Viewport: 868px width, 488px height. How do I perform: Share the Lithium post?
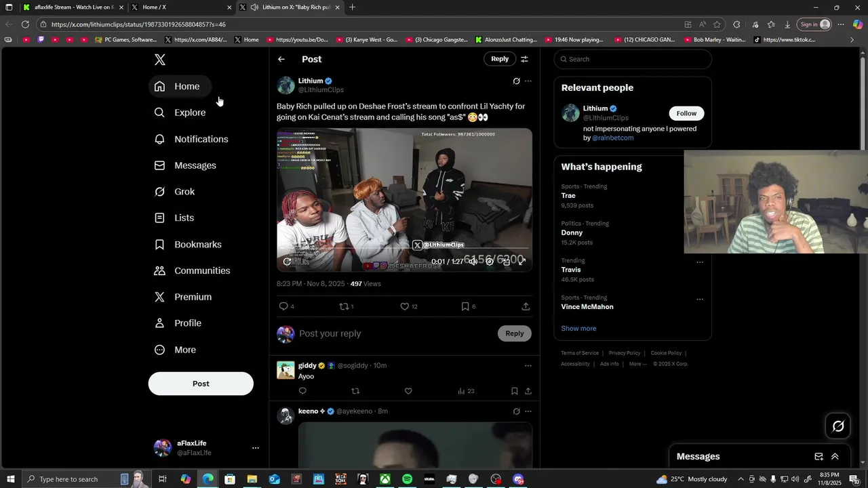point(526,306)
